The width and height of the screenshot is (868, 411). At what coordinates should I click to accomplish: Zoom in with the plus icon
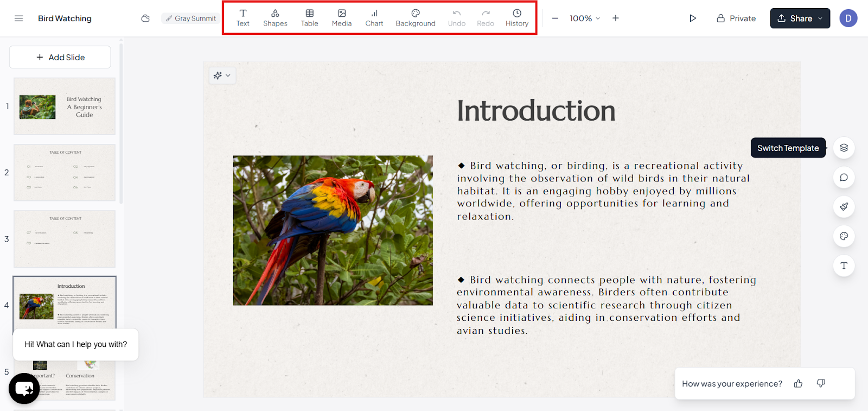point(616,18)
